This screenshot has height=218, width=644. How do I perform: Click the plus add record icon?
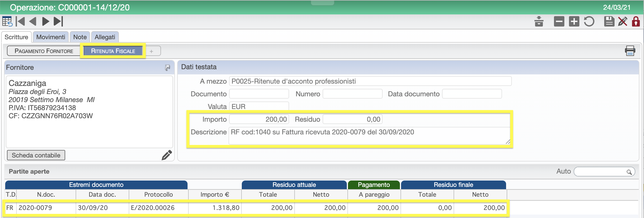[x=574, y=21]
